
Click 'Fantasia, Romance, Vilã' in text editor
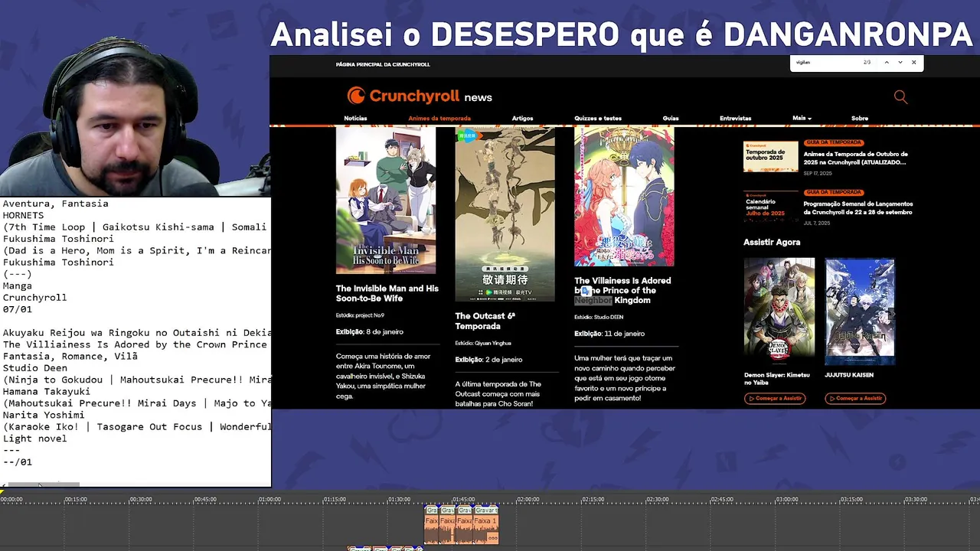click(70, 356)
